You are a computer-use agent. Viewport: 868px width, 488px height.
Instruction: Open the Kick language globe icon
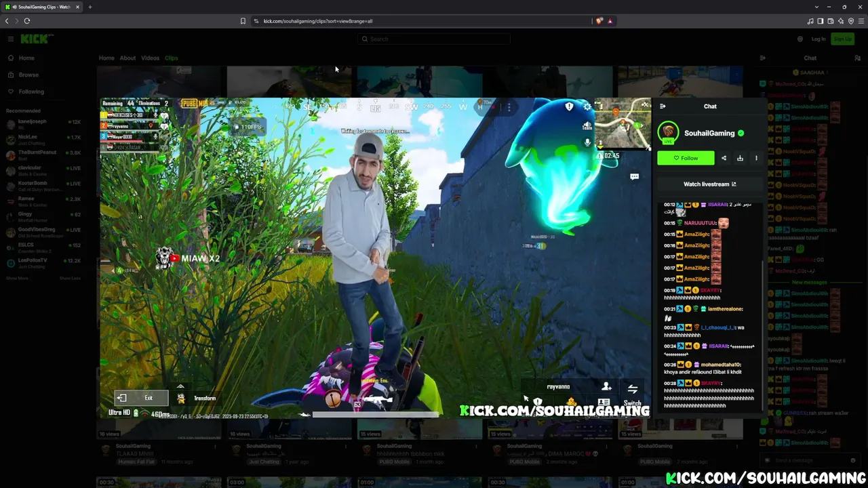point(800,39)
